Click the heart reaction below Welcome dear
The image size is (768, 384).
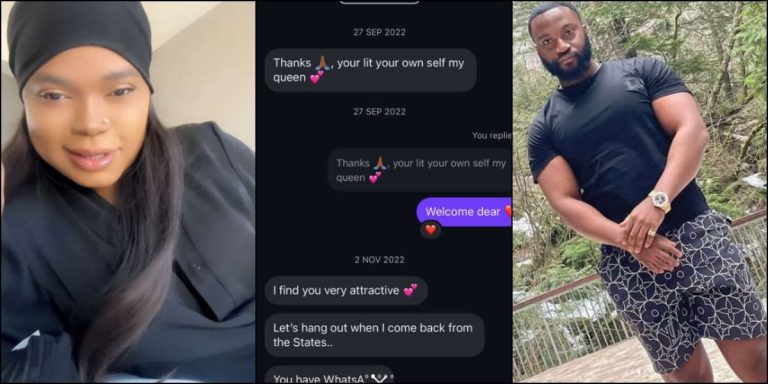click(x=430, y=229)
